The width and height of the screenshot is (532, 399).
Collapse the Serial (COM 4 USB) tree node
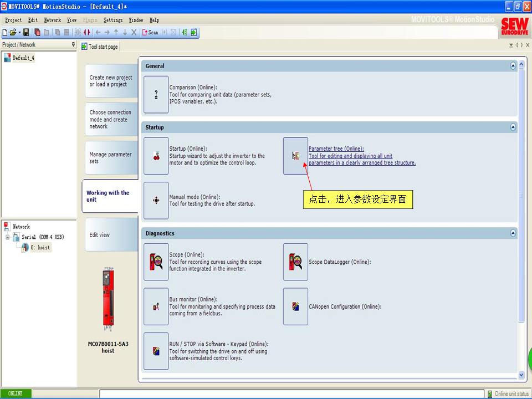[x=8, y=237]
